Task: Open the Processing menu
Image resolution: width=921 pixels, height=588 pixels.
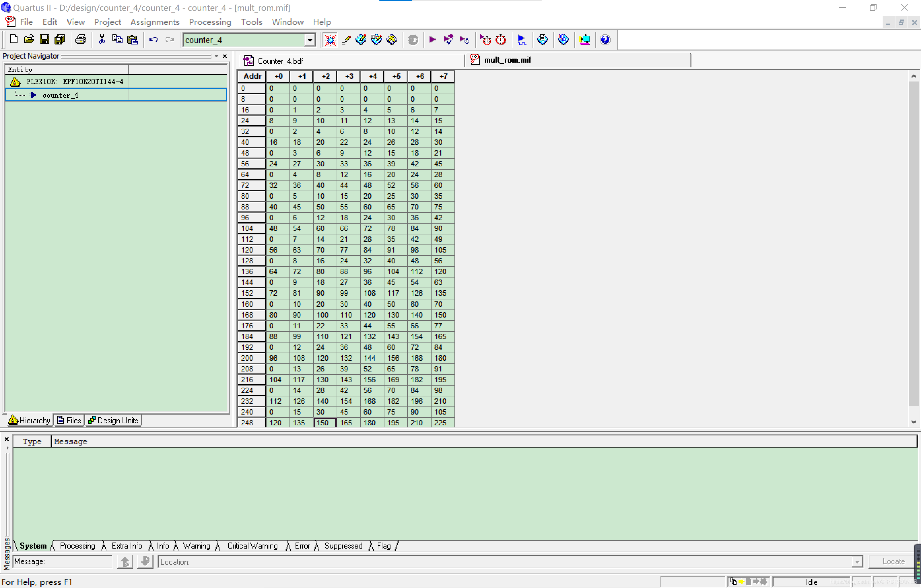Action: click(x=210, y=22)
